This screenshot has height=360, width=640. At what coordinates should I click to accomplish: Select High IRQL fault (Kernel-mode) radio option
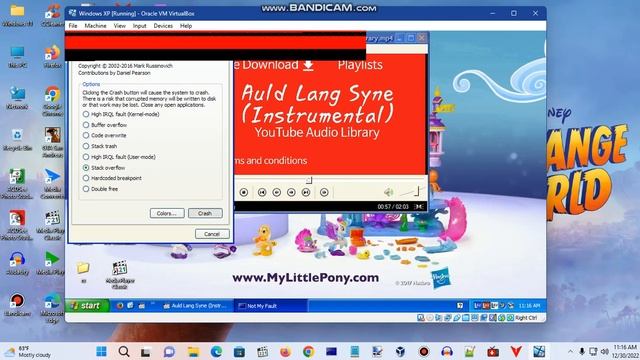121,114
